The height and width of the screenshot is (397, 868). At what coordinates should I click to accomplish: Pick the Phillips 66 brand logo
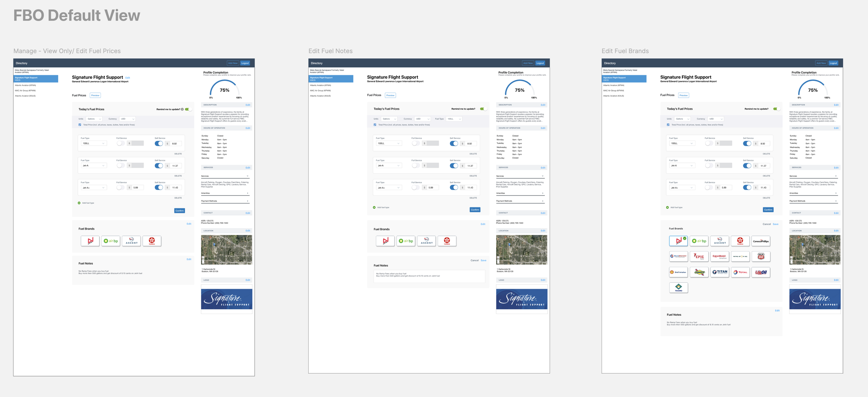coord(760,256)
